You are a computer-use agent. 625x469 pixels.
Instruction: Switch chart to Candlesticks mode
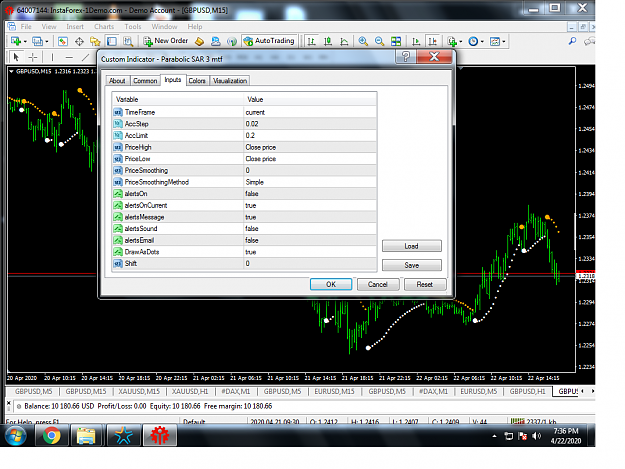[x=328, y=41]
